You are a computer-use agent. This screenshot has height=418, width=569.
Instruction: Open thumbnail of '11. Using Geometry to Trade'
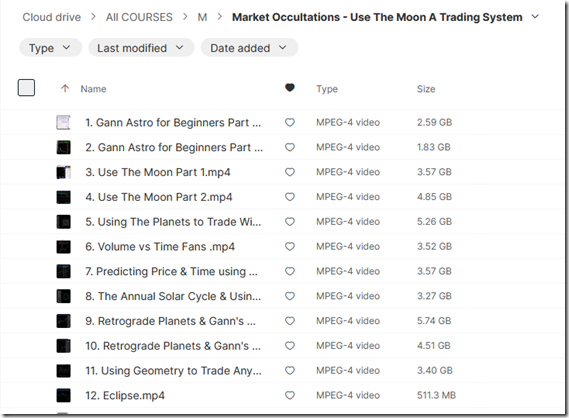pos(64,370)
